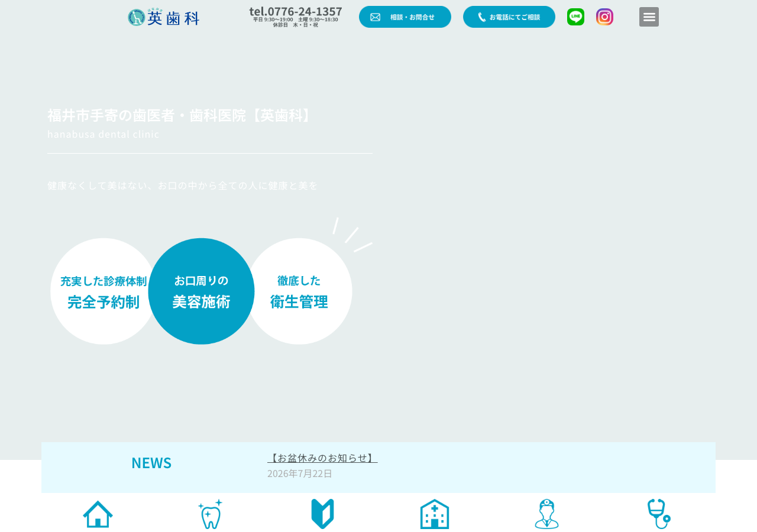Select the お口周りの美容施術 blue circle
This screenshot has width=757, height=532.
pos(201,291)
